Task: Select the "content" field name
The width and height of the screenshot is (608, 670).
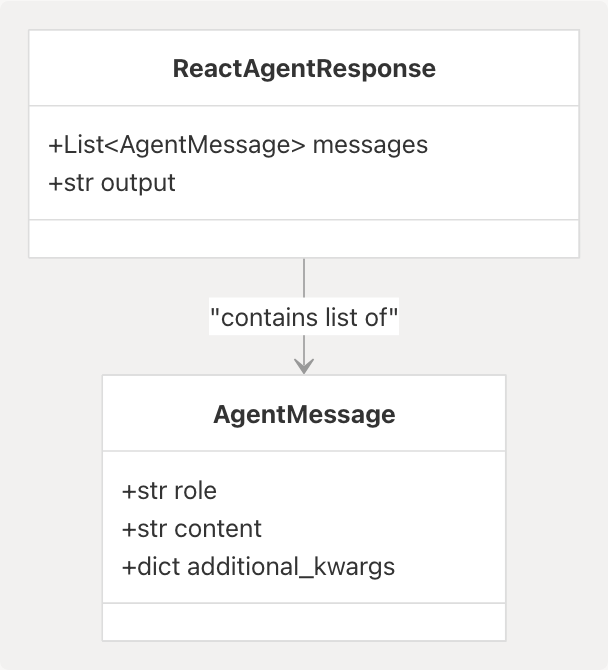Action: [x=217, y=529]
